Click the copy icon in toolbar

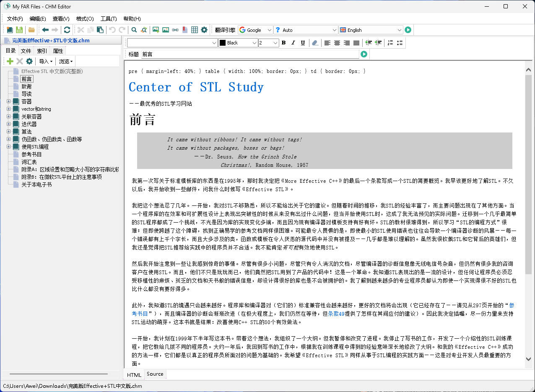click(90, 30)
